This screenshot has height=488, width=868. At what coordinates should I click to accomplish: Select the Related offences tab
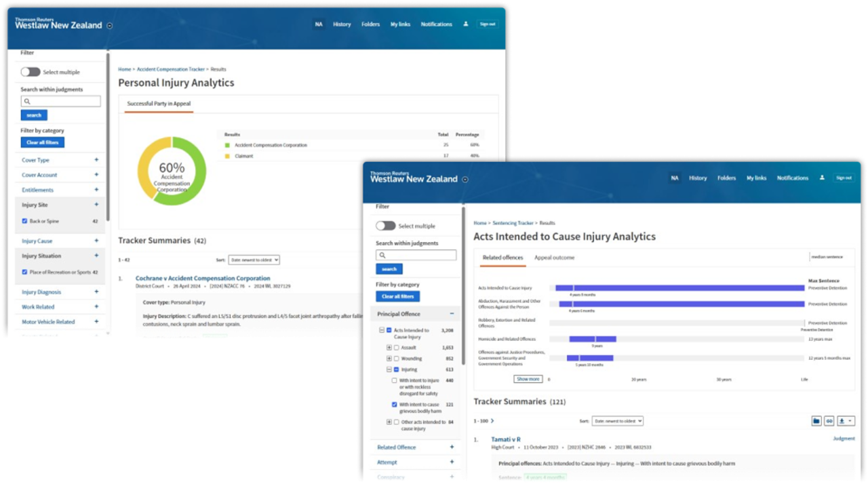[x=502, y=258]
